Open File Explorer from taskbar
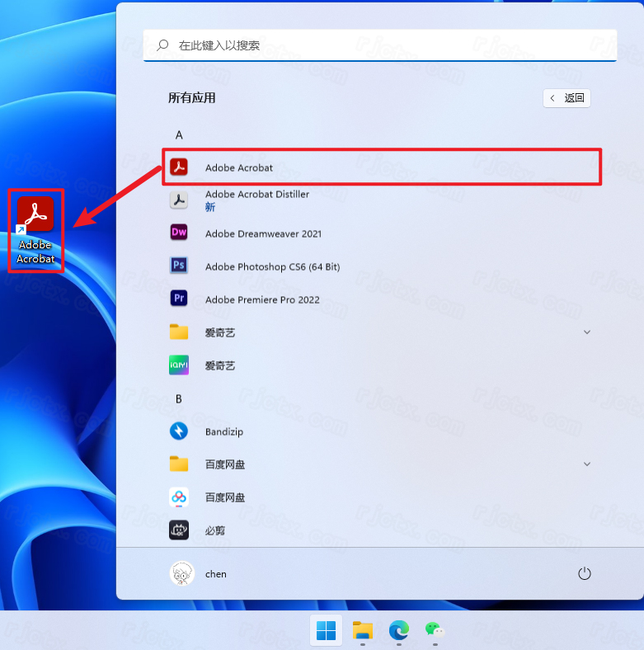This screenshot has width=644, height=650. click(x=363, y=630)
